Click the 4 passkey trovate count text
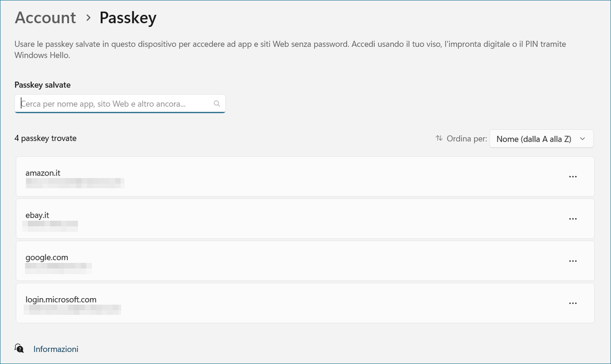611x364 pixels. 45,138
